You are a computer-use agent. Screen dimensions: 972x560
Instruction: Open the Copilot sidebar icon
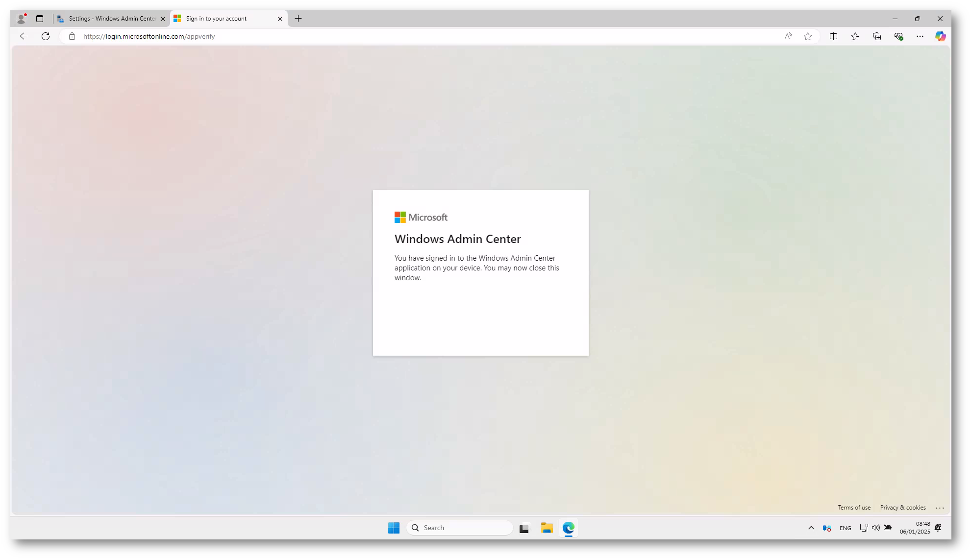[x=940, y=36]
